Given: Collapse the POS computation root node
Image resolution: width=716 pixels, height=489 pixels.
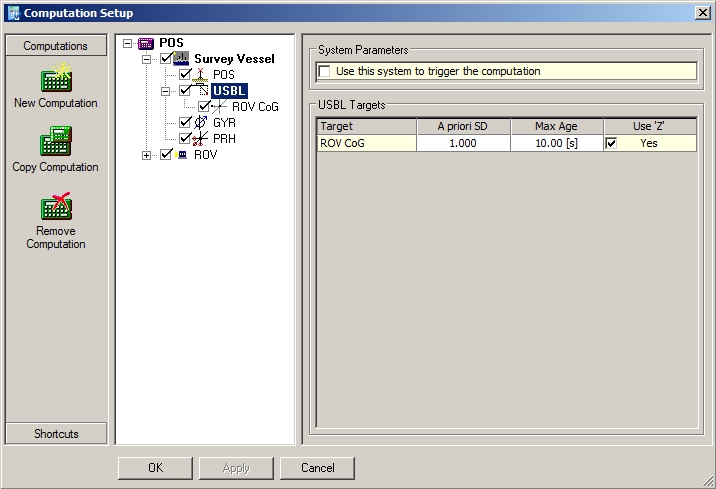Looking at the screenshot, I should click(x=127, y=43).
